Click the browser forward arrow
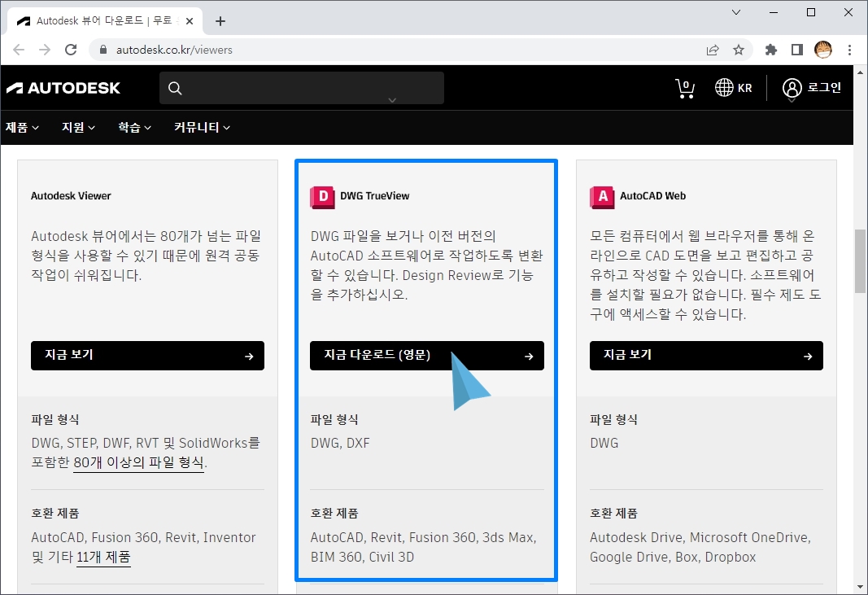Viewport: 868px width, 595px height. click(45, 50)
